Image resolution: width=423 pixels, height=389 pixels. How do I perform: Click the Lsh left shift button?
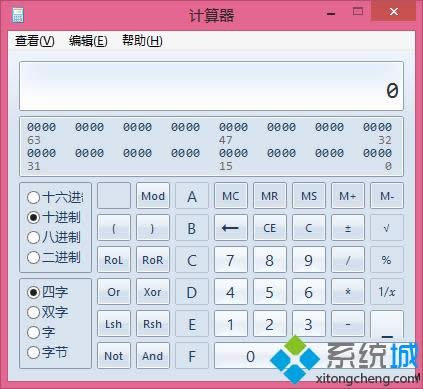click(114, 324)
